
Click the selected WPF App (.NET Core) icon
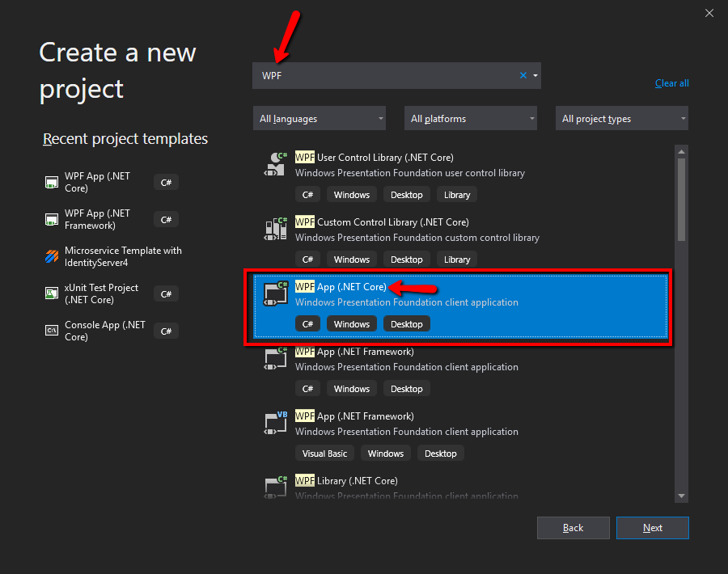(275, 293)
